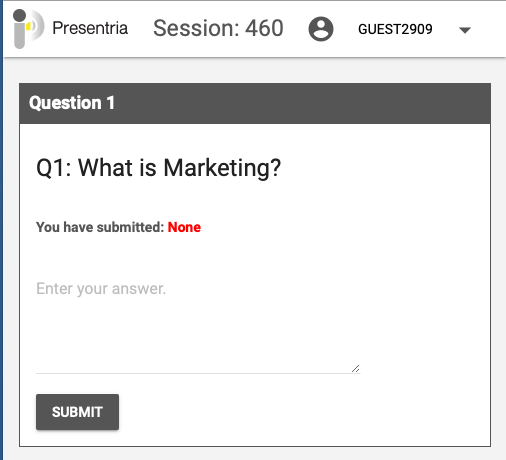Click the red None submission status
Screen dimensions: 506x460
(184, 227)
